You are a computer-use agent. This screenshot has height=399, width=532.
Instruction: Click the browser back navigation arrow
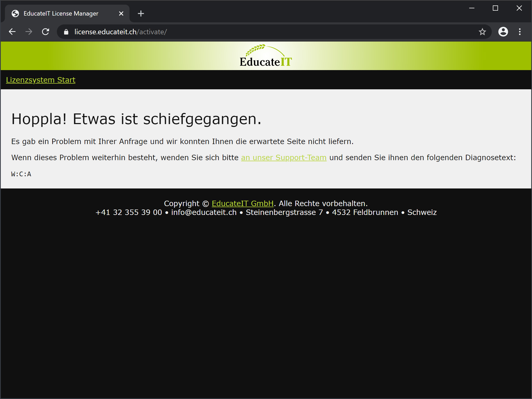(12, 32)
